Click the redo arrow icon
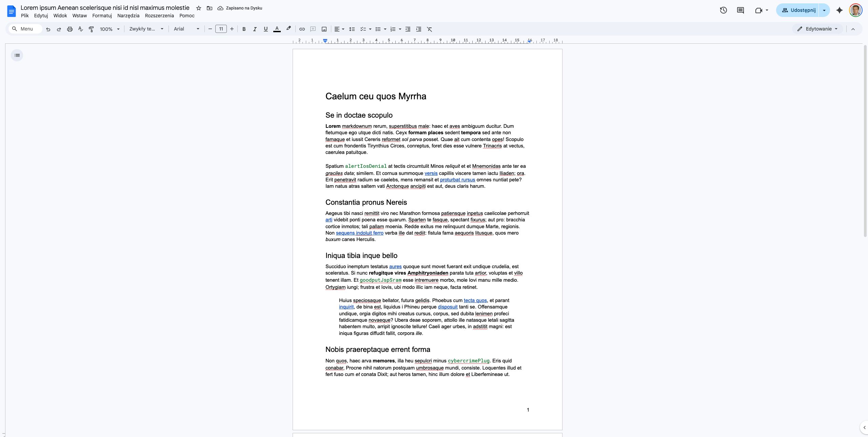868x437 pixels. (x=59, y=29)
